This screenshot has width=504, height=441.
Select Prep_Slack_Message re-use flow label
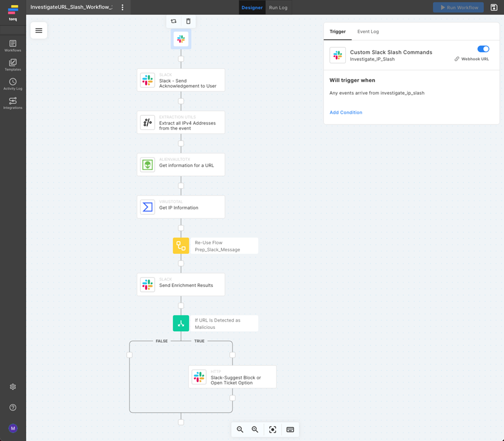click(224, 245)
